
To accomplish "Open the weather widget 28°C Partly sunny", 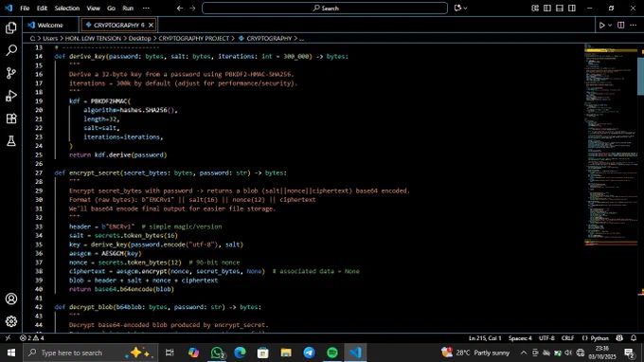I will [475, 353].
